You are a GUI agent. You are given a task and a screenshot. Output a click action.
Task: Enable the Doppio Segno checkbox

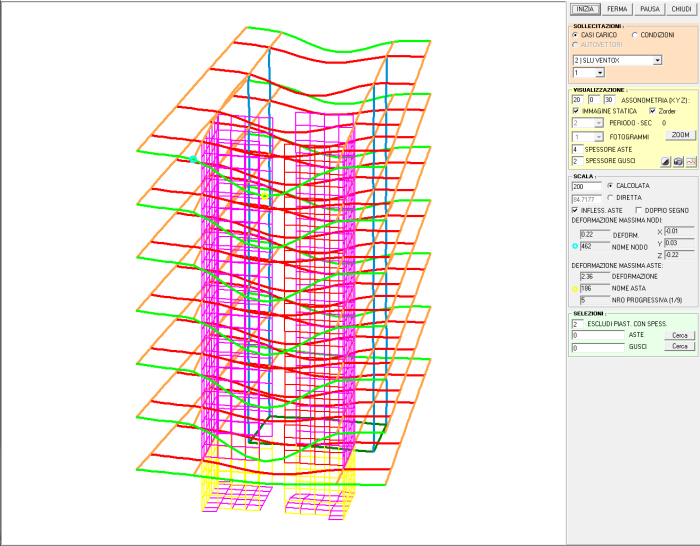tap(638, 210)
